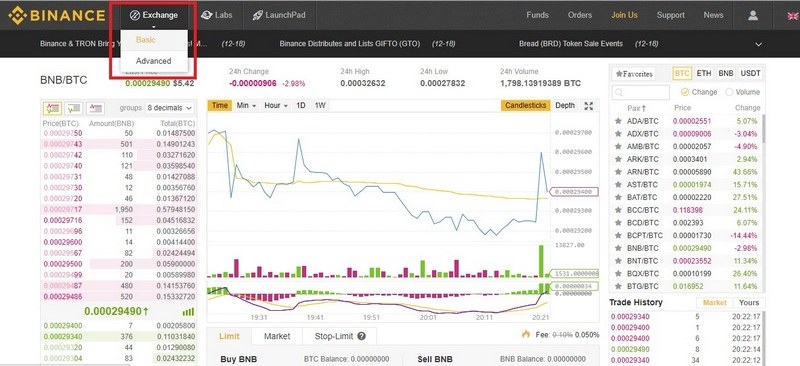
Task: Click the market pair list scrollbar
Action: coord(764,129)
